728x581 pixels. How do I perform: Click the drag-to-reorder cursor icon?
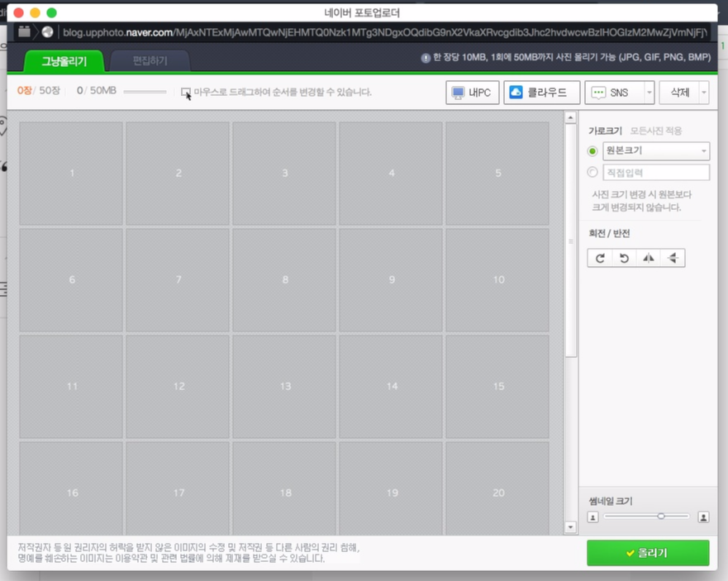185,93
